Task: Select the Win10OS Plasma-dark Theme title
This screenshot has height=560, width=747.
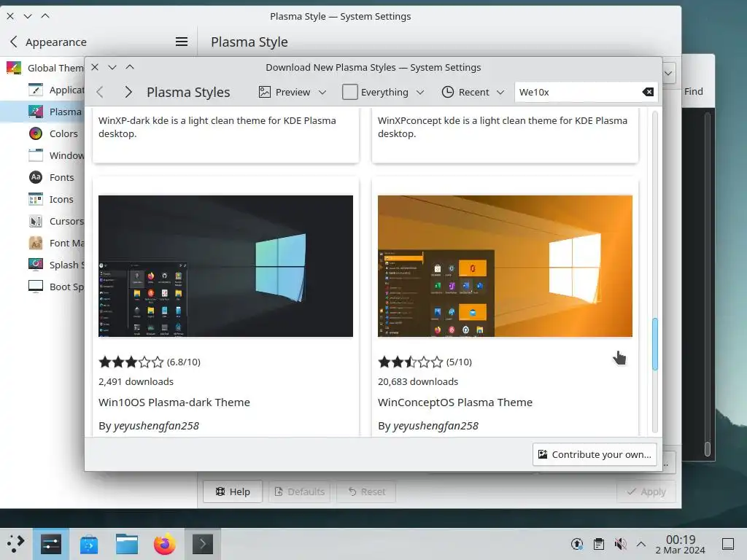Action: pos(174,402)
